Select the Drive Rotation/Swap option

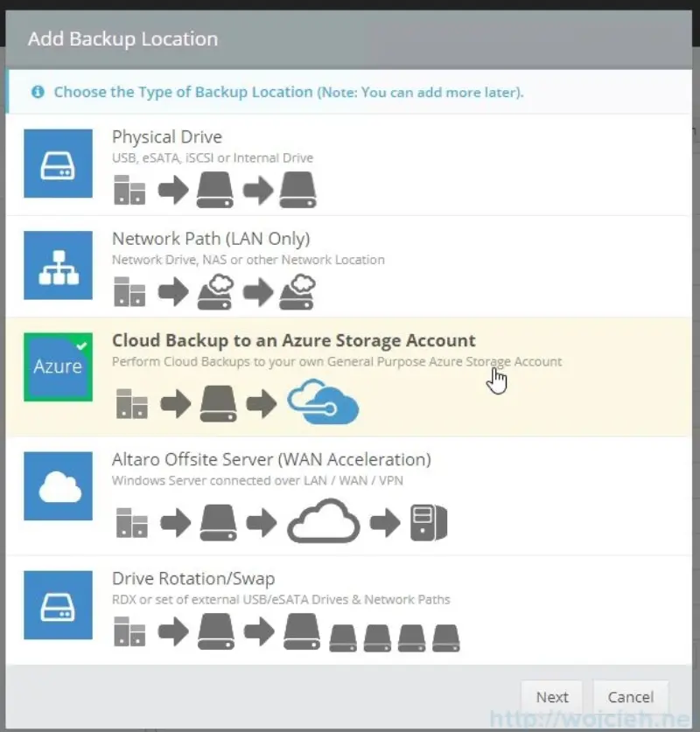[193, 578]
